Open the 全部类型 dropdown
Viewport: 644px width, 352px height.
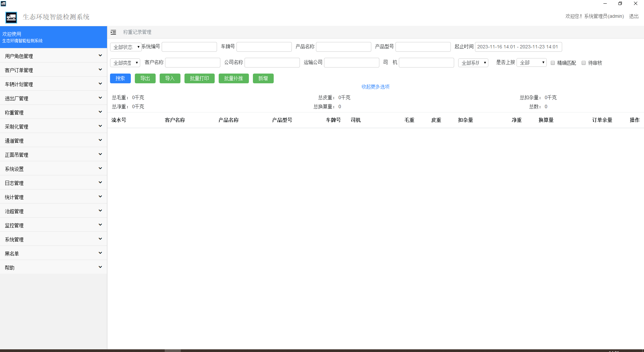click(x=125, y=63)
